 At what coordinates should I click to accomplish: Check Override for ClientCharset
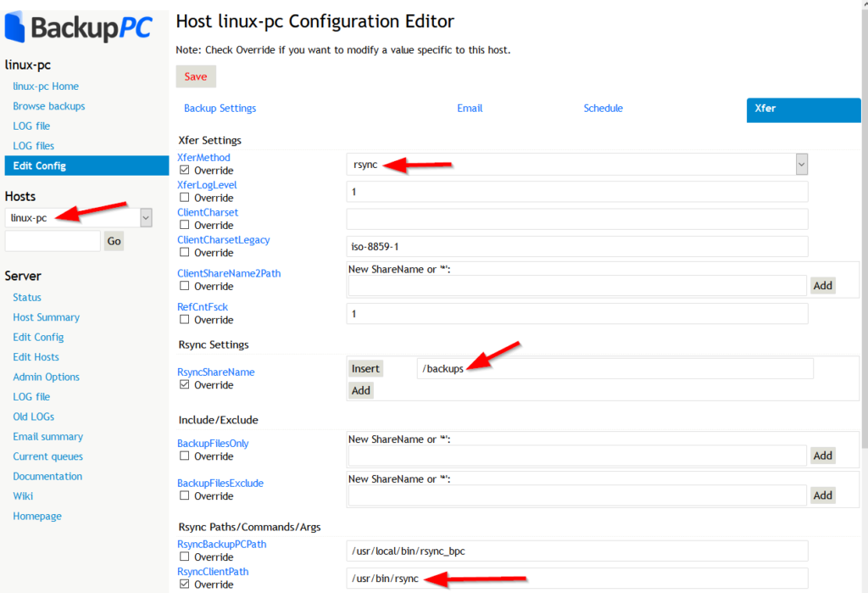coord(184,225)
